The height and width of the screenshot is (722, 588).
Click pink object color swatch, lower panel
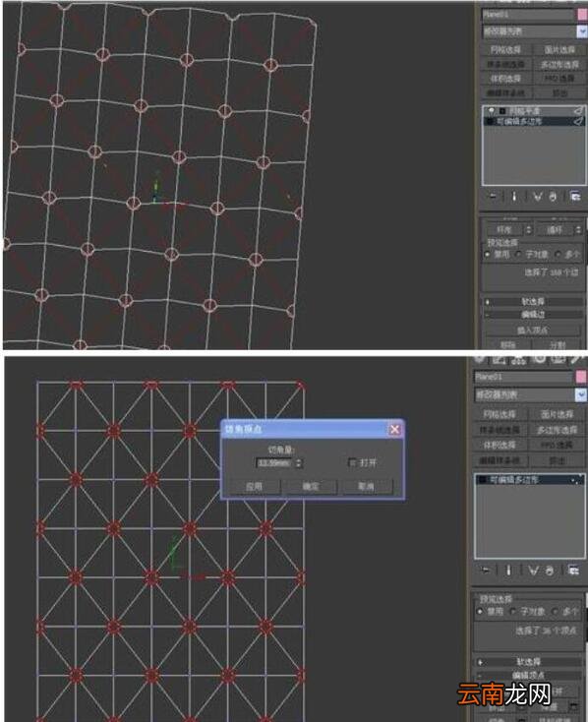[581, 377]
